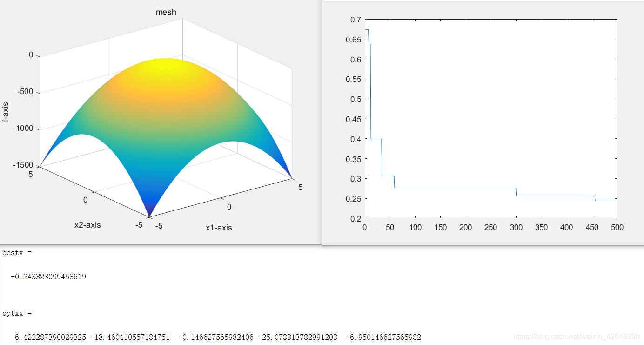644x345 pixels.
Task: Select optxx value -0.146627565982406
Action: (x=216, y=337)
